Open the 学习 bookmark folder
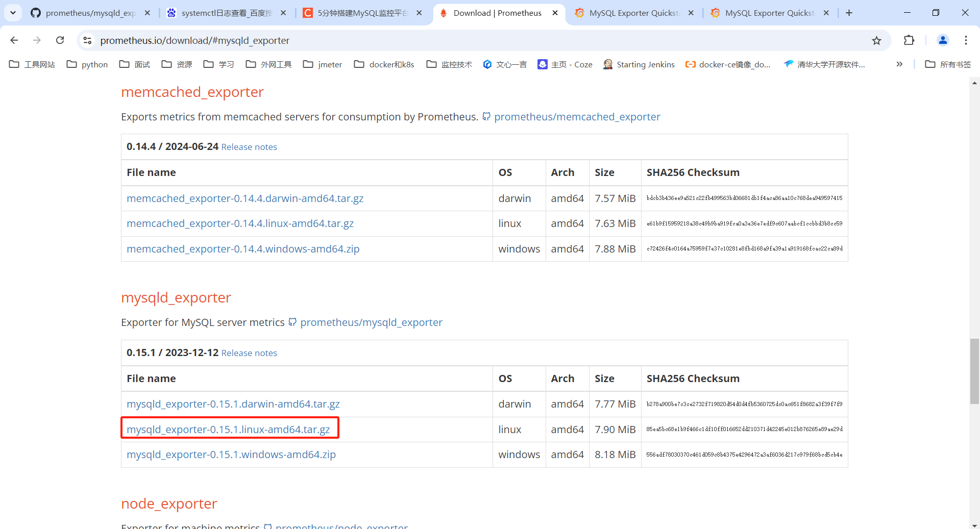 [x=218, y=64]
